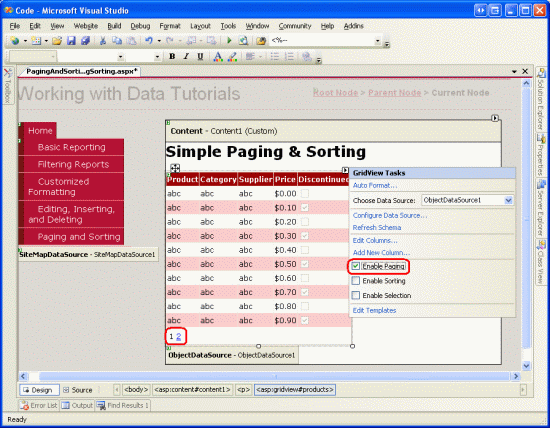
Task: Toggle Italic formatting in toolbar
Action: [186, 56]
